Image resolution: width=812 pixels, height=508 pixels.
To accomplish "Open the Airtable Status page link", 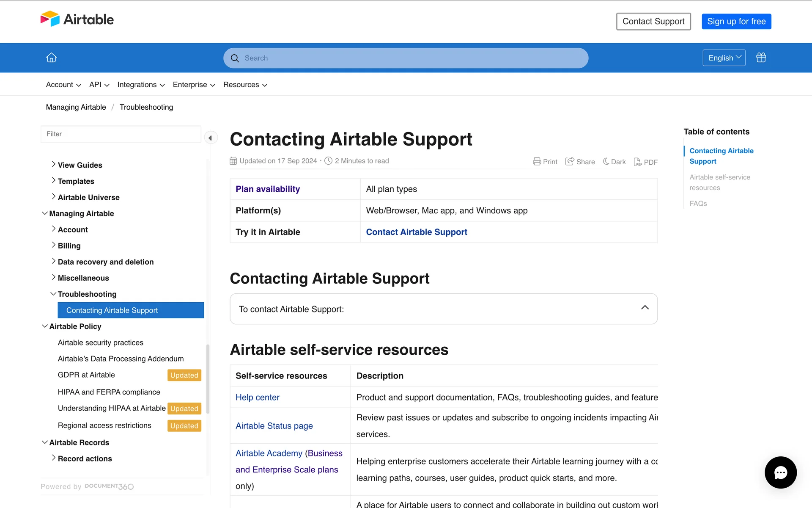I will tap(274, 426).
